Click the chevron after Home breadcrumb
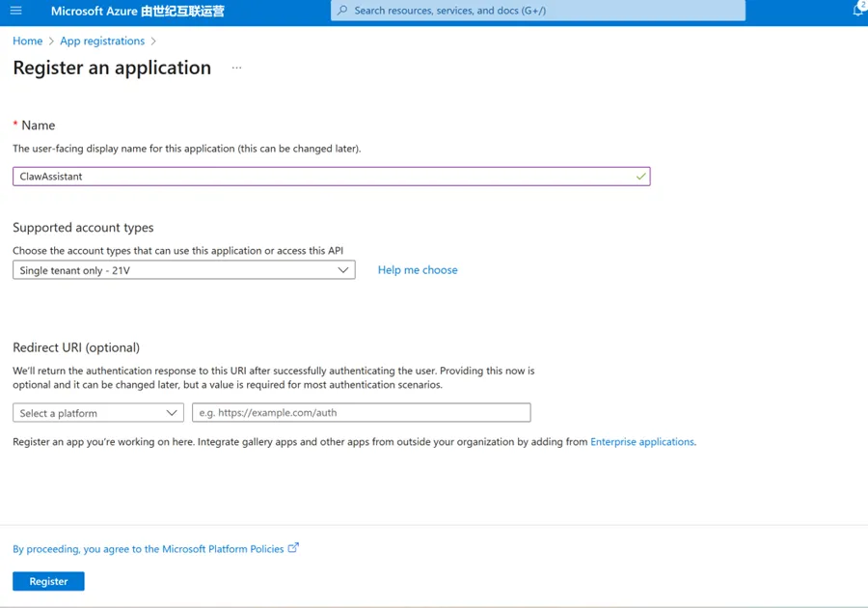Screen dimensions: 868x608 point(51,41)
